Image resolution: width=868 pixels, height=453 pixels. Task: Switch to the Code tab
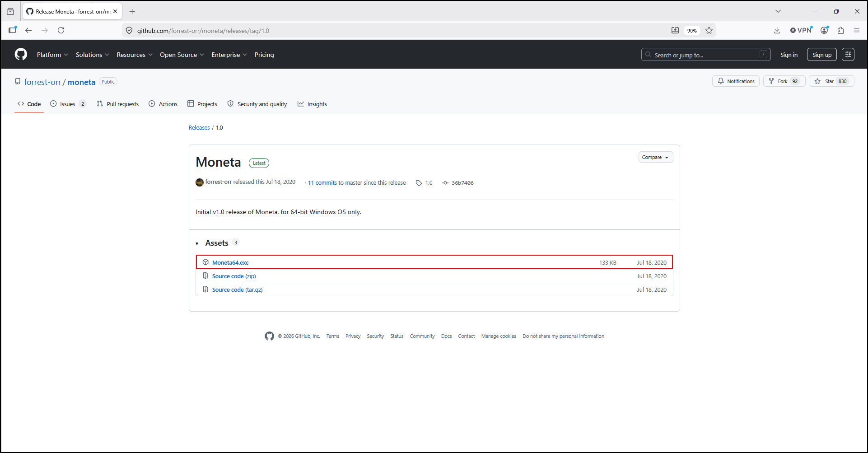29,104
